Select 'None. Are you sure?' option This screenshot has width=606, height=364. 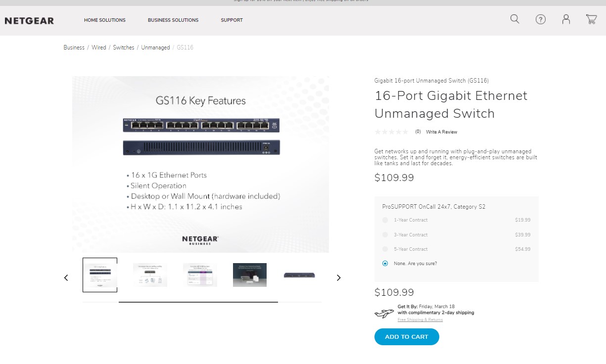pos(385,264)
